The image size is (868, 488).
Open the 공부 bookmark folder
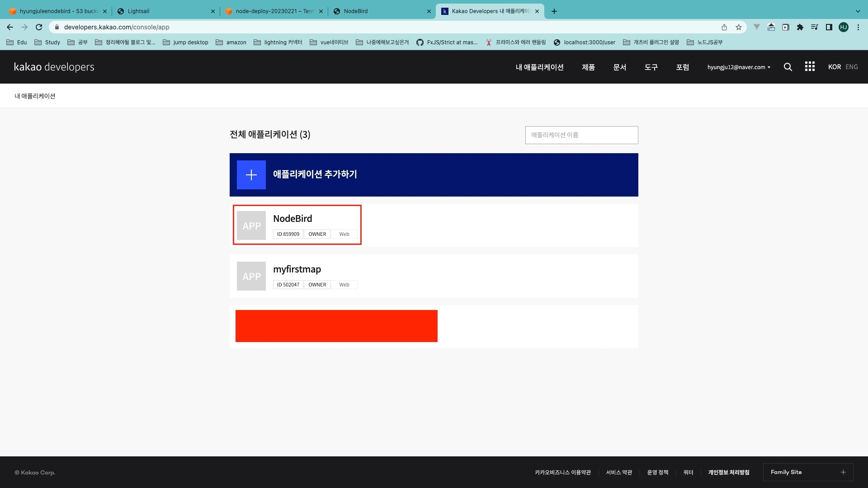tap(77, 42)
